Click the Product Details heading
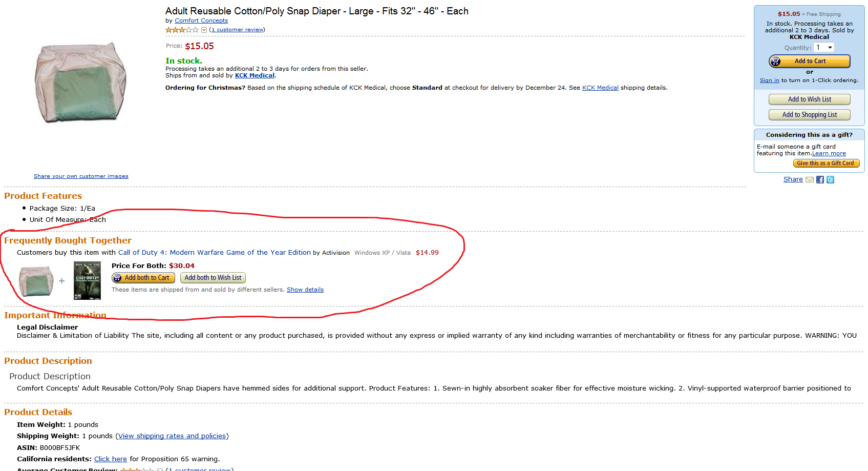The width and height of the screenshot is (868, 471). pos(38,412)
